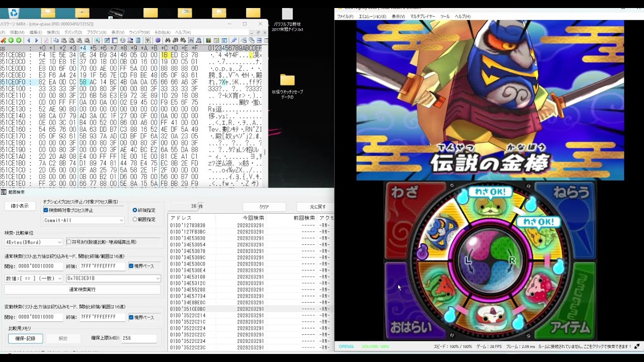Click the 確保・記録 button
The width and height of the screenshot is (644, 362).
pos(25,338)
